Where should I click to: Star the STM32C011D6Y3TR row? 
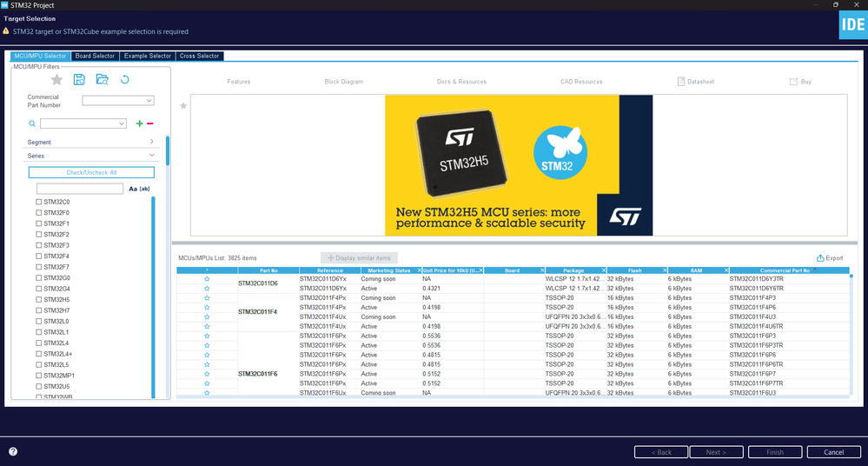(207, 279)
